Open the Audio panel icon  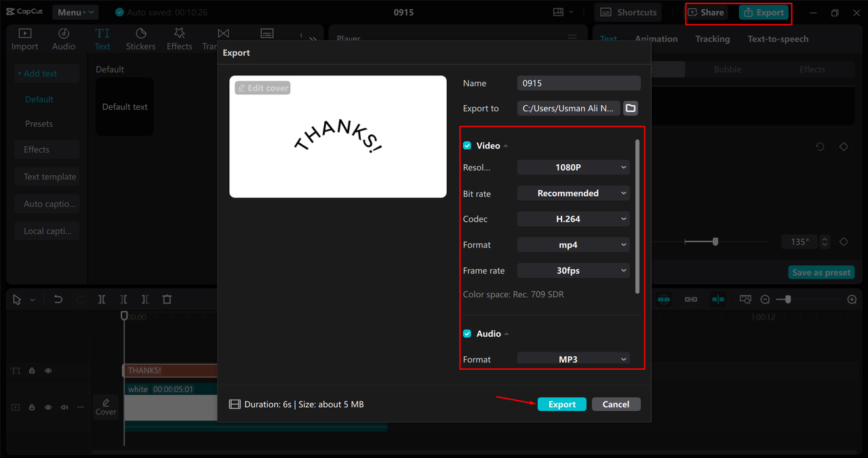[64, 33]
